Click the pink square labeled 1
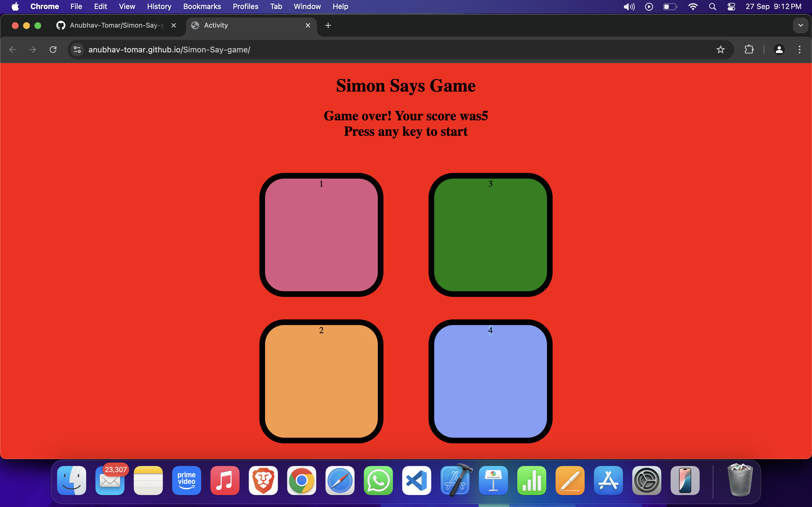Image resolution: width=812 pixels, height=507 pixels. tap(321, 235)
